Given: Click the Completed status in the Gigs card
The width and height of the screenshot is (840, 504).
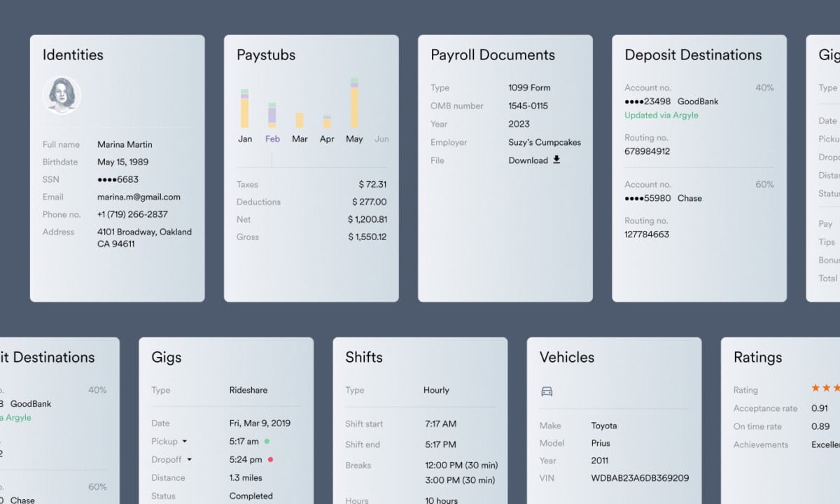Looking at the screenshot, I should (251, 496).
